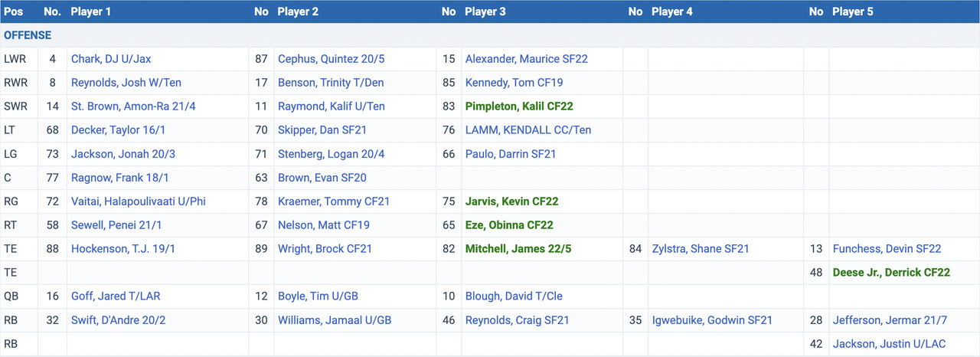The height and width of the screenshot is (357, 980).
Task: Open Pimpleton, Kalil green link
Action: [x=518, y=106]
